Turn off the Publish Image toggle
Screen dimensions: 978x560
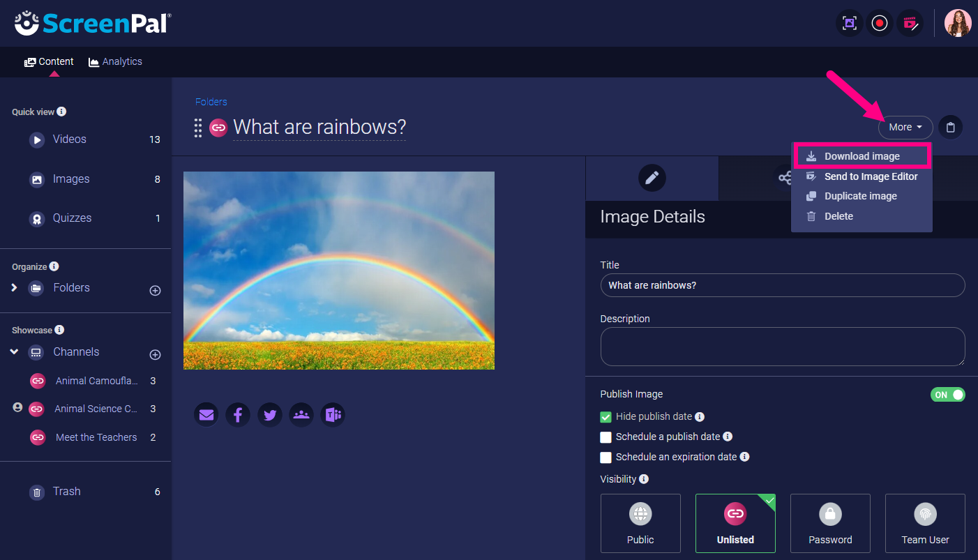click(947, 395)
